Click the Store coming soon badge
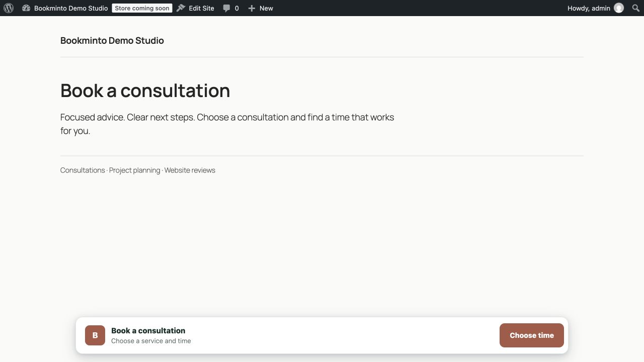The height and width of the screenshot is (362, 644). [x=142, y=8]
